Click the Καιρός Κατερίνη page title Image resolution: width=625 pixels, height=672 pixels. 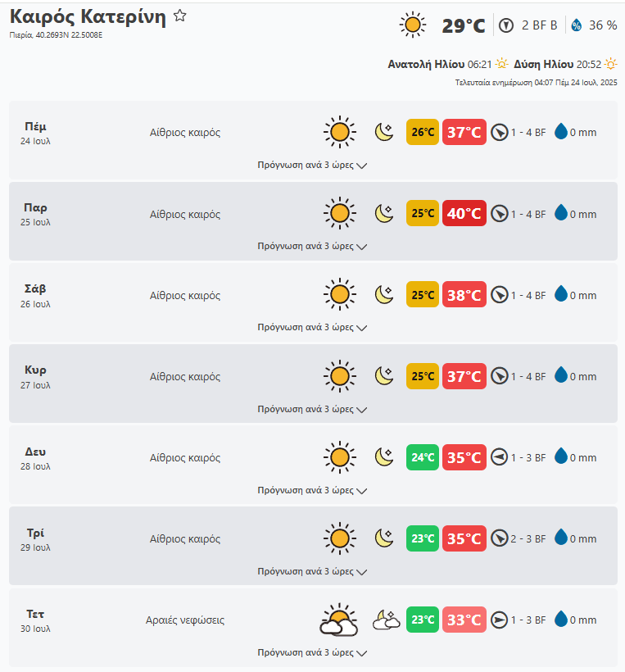88,17
